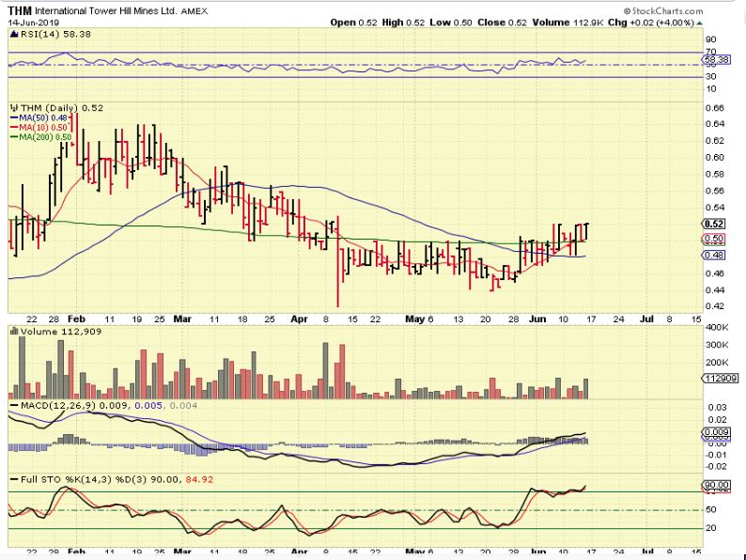Click the 0.009 MACD value tag on right axis
This screenshot has height=560, width=746.
tap(716, 432)
